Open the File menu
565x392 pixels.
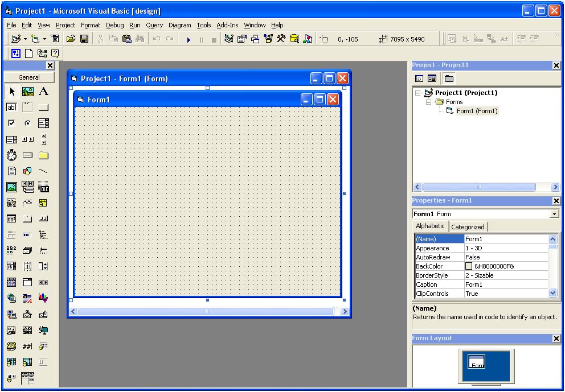(x=11, y=25)
